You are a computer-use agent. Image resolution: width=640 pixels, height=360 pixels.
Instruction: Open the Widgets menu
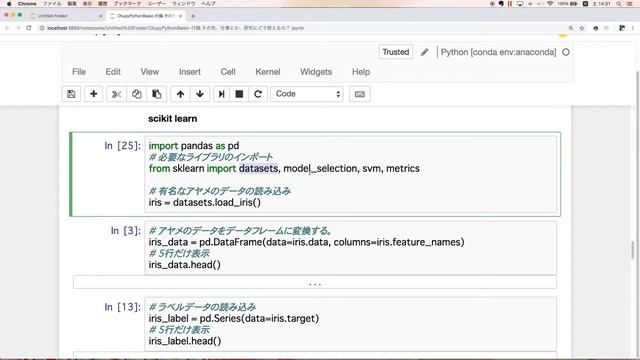pyautogui.click(x=316, y=72)
